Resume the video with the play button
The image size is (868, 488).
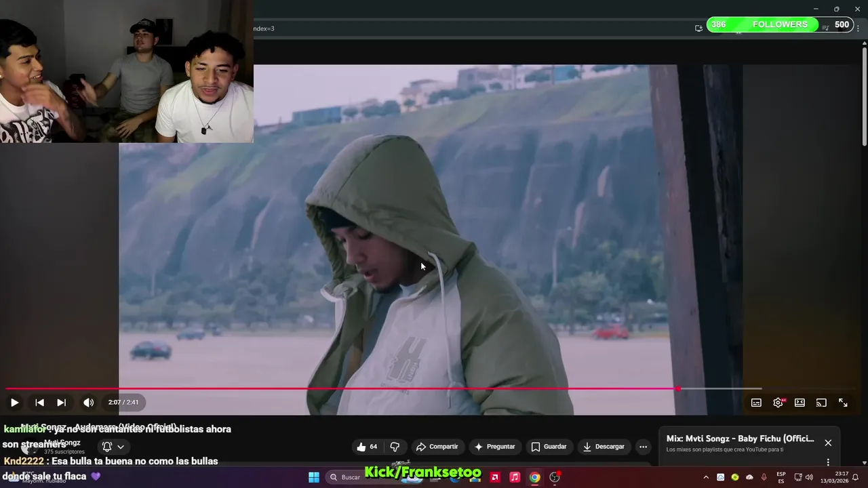pyautogui.click(x=14, y=403)
